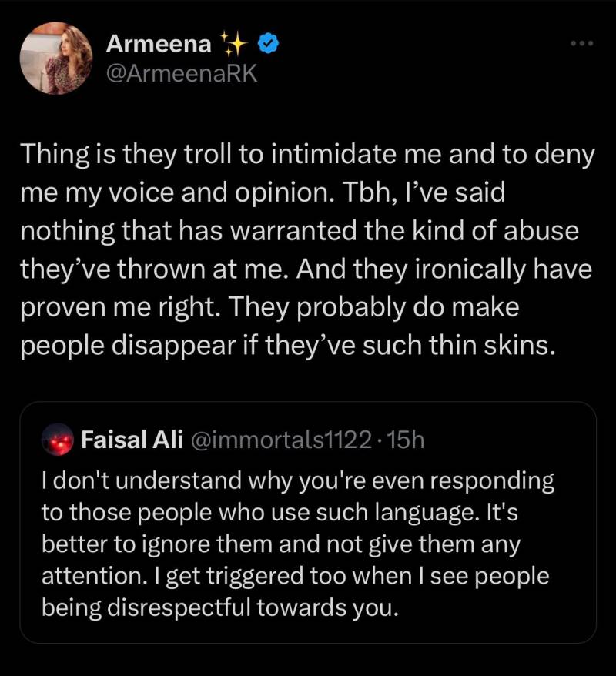The height and width of the screenshot is (676, 616).
Task: Click the line "nothing that has warranted the kind of abuse"
Action: pyautogui.click(x=300, y=231)
